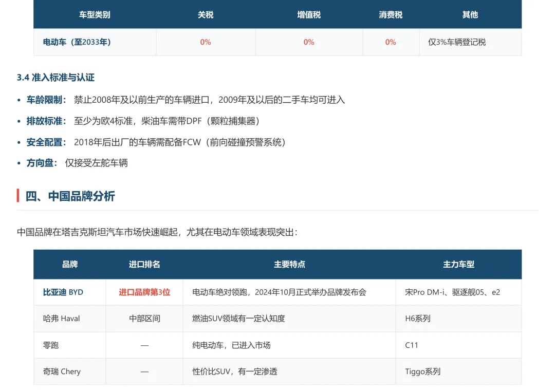Select the 比亚迪 BYD cell

coord(70,292)
